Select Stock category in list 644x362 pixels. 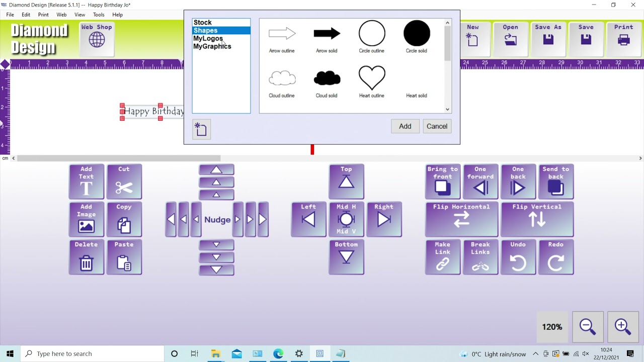(x=221, y=22)
